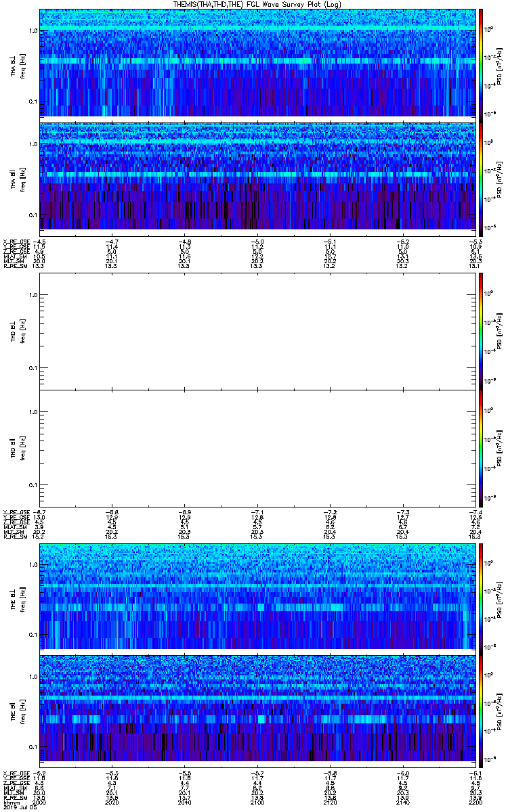Click the THD B-perpendicular freq [Hz] axis label
Screen dimensions: 508x812
pos(22,331)
